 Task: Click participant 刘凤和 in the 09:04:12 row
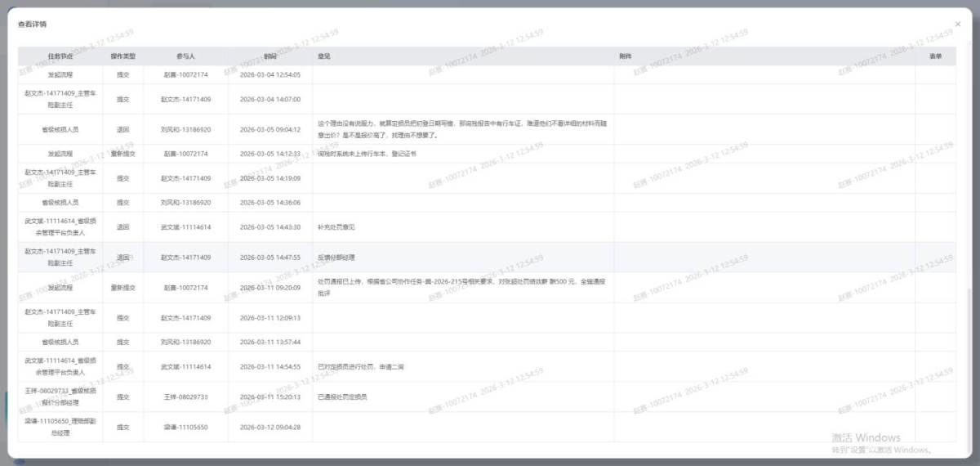pyautogui.click(x=185, y=129)
